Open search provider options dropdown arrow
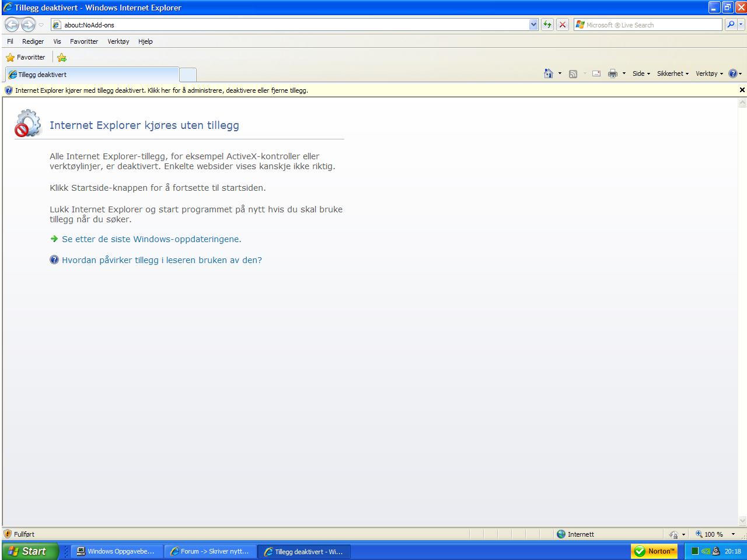 742,24
